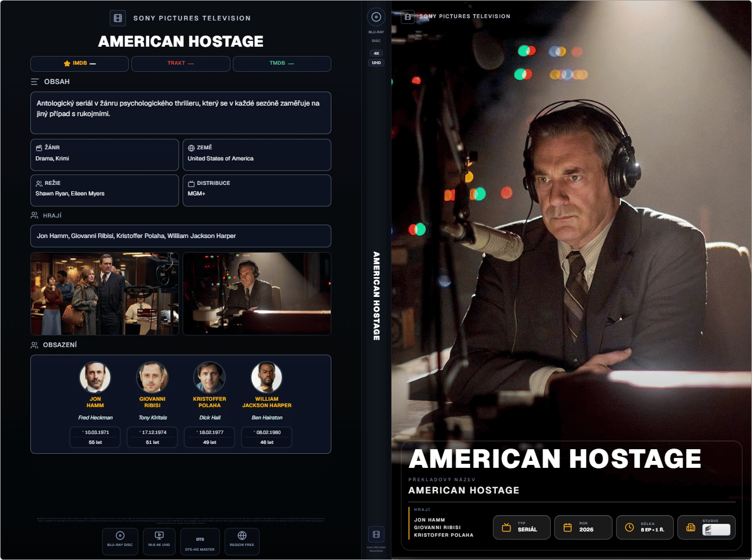Viewport: 752px width, 560px height.
Task: Click the 17.12.1974 birthdate box
Action: [x=152, y=437]
